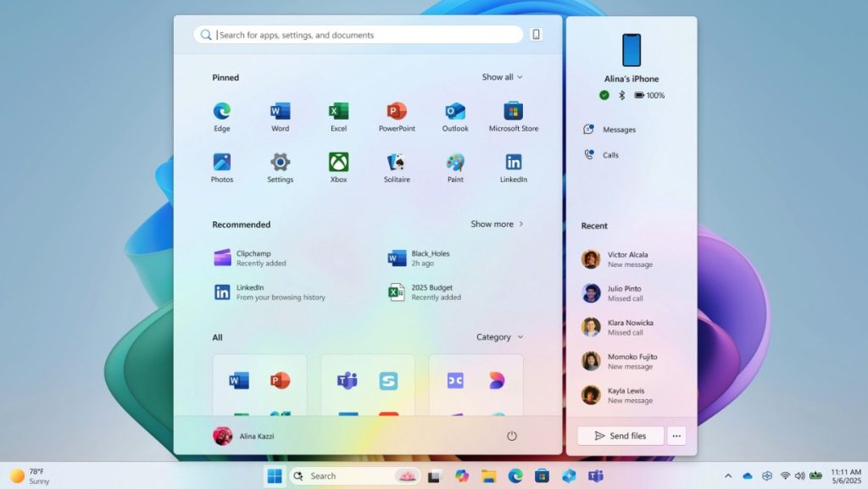This screenshot has width=868, height=489.
Task: Open the blue bracket app icon in All
Action: (x=455, y=381)
